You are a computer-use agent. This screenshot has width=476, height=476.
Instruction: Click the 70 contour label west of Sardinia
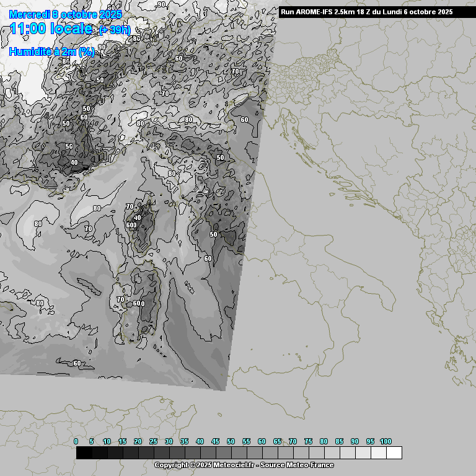point(120,299)
